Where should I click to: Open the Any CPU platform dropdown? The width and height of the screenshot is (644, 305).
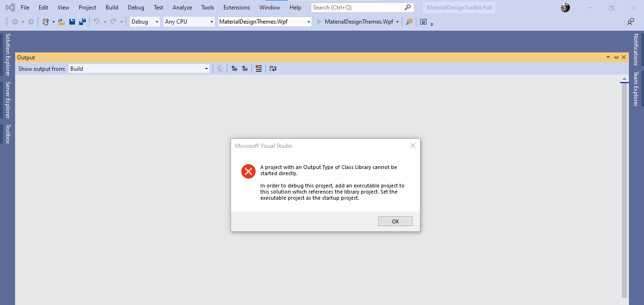coord(189,22)
